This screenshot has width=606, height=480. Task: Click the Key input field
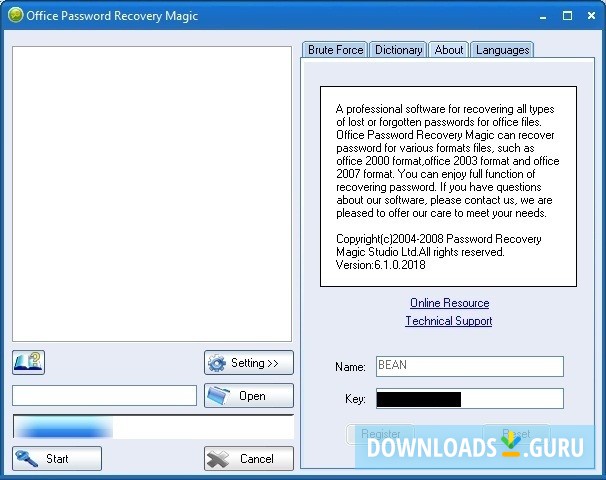coord(470,398)
